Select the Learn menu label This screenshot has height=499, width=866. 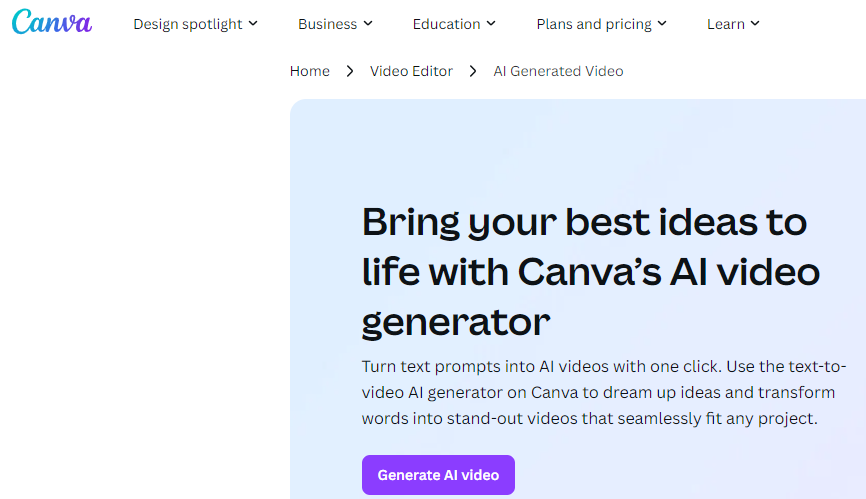pos(725,24)
